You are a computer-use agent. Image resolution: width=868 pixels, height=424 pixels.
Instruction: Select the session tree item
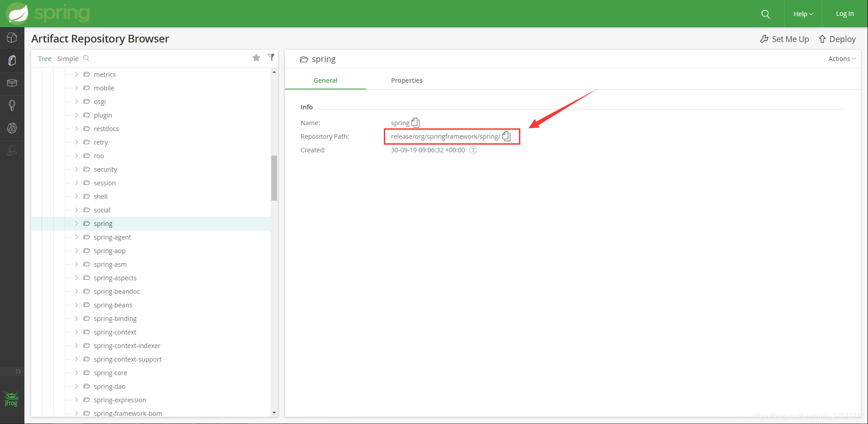[105, 183]
